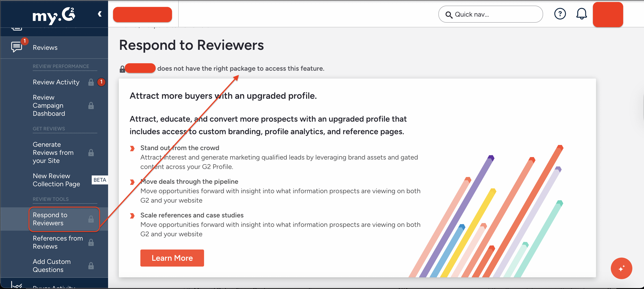Open References from Reviews
This screenshot has height=289, width=644.
point(57,242)
